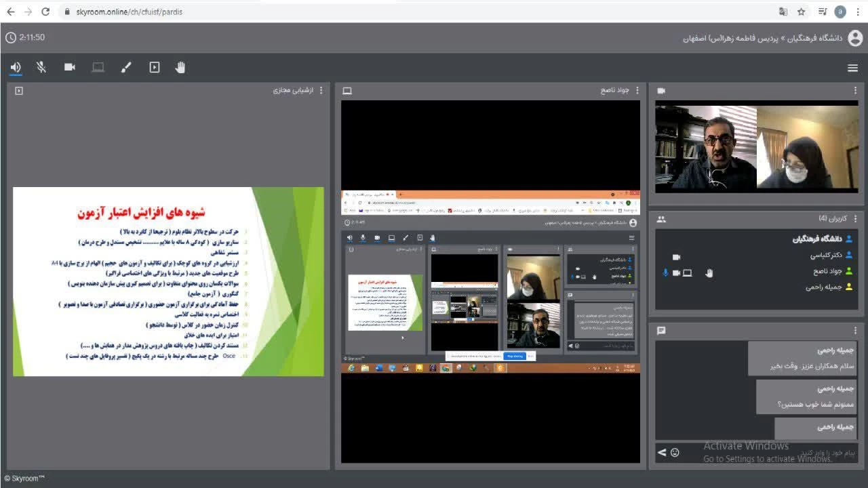Image resolution: width=868 pixels, height=488 pixels.
Task: Select user دکتر کلباسی in users list
Action: coord(826,256)
